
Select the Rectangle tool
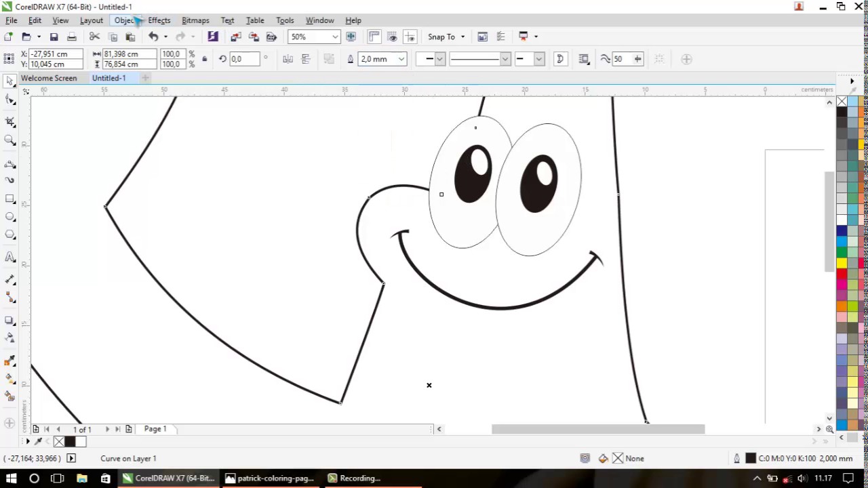click(10, 199)
